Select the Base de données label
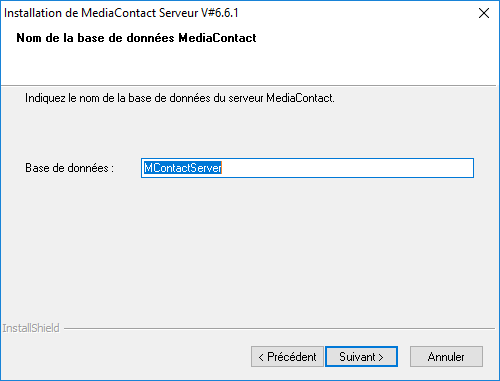This screenshot has height=381, width=500. (x=69, y=168)
